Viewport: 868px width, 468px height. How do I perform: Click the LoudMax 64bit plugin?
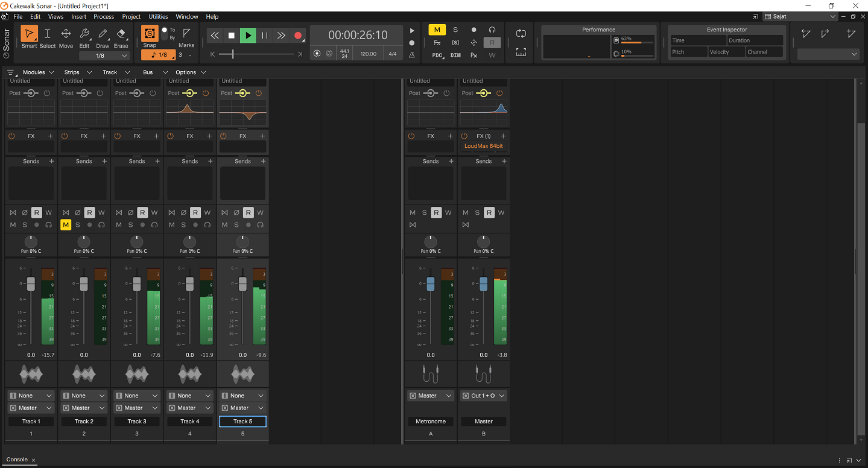coord(483,146)
